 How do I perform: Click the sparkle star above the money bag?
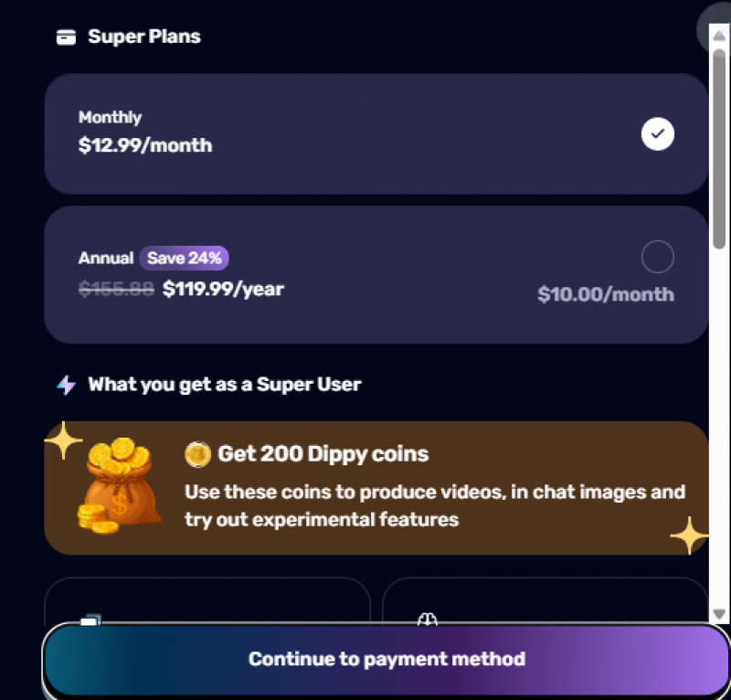click(x=63, y=441)
